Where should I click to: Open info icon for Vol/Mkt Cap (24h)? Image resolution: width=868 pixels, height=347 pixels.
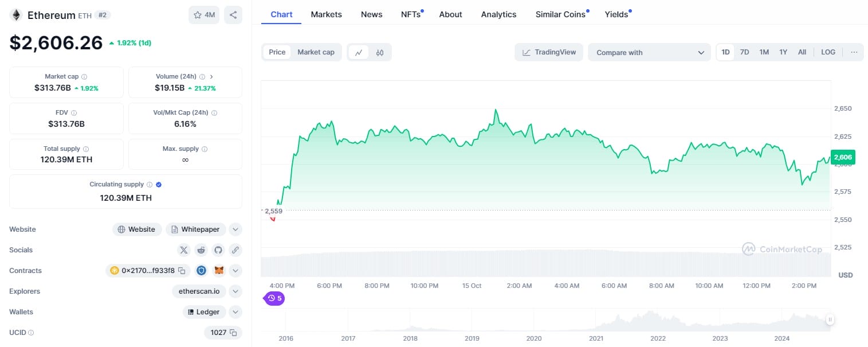(x=214, y=113)
